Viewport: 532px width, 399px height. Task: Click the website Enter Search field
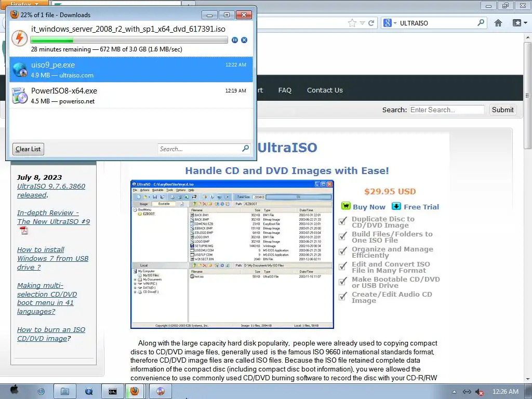tap(446, 110)
